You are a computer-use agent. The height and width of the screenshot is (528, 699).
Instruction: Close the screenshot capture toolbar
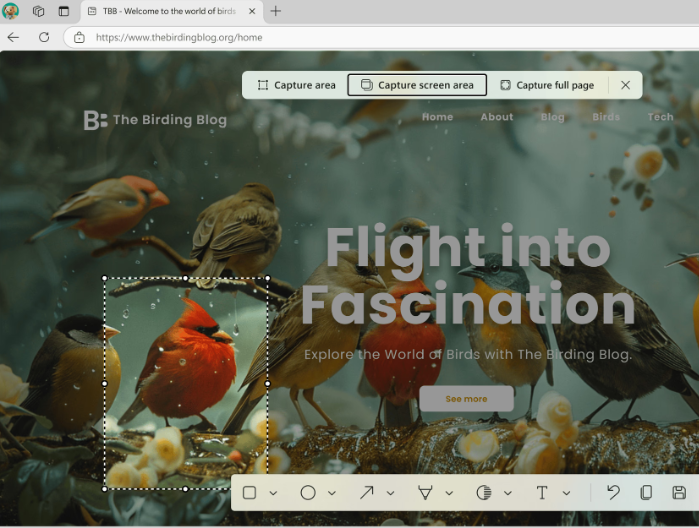tap(626, 85)
